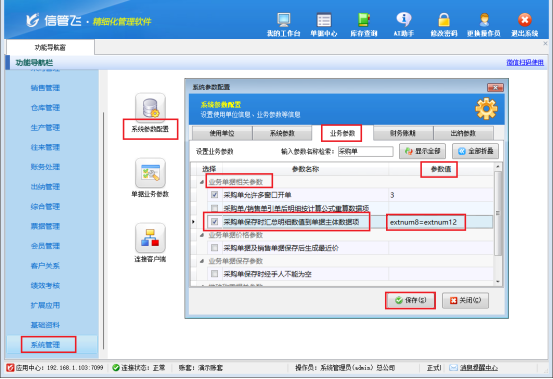Switch to the 财务账期 tab
Screen dimensions: 553x379
(x=403, y=133)
